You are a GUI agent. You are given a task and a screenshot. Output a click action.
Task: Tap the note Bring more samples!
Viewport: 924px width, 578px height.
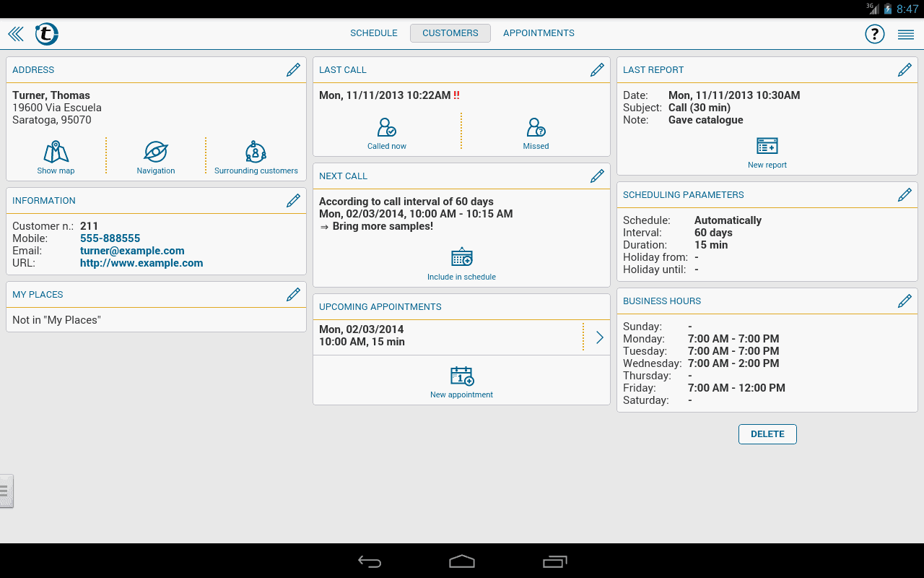[x=383, y=226]
